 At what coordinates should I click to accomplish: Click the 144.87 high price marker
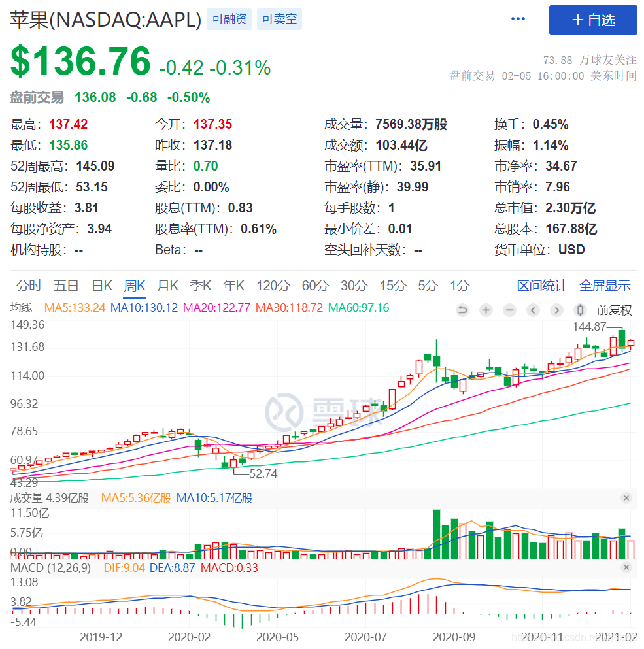point(589,327)
